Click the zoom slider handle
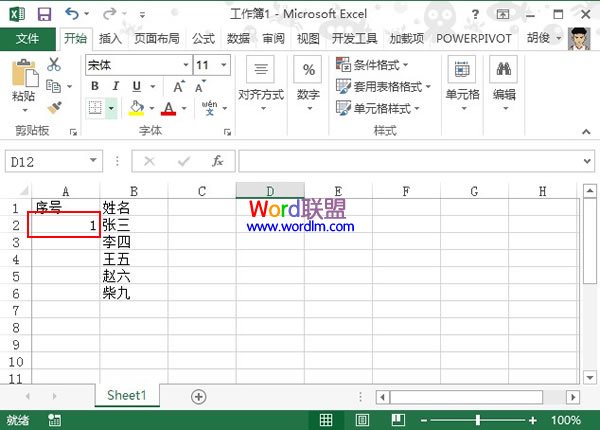The width and height of the screenshot is (600, 430). click(478, 420)
